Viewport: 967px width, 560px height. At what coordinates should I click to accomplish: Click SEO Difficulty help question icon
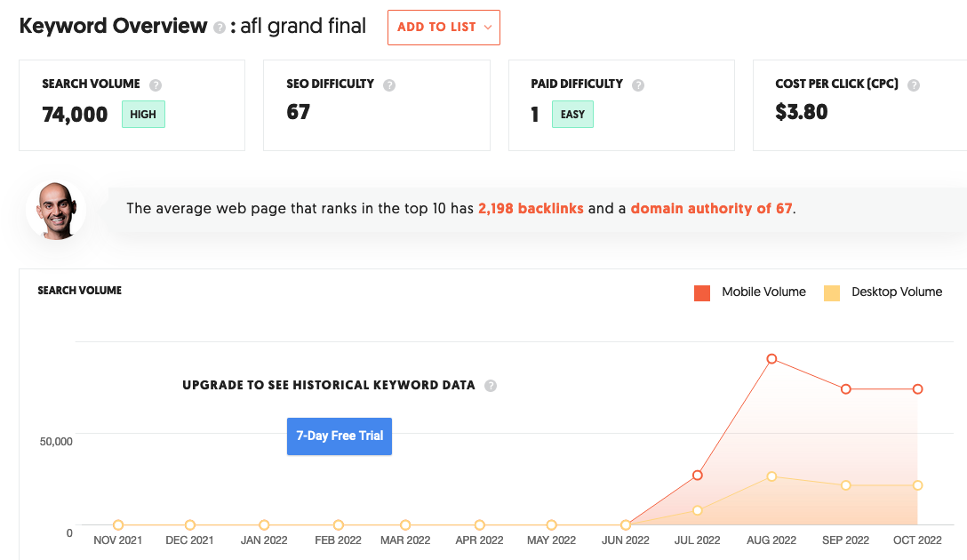click(x=389, y=85)
